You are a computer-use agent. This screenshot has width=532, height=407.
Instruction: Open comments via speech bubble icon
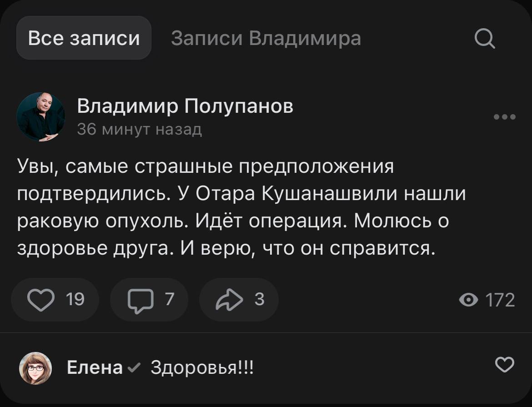click(x=141, y=300)
